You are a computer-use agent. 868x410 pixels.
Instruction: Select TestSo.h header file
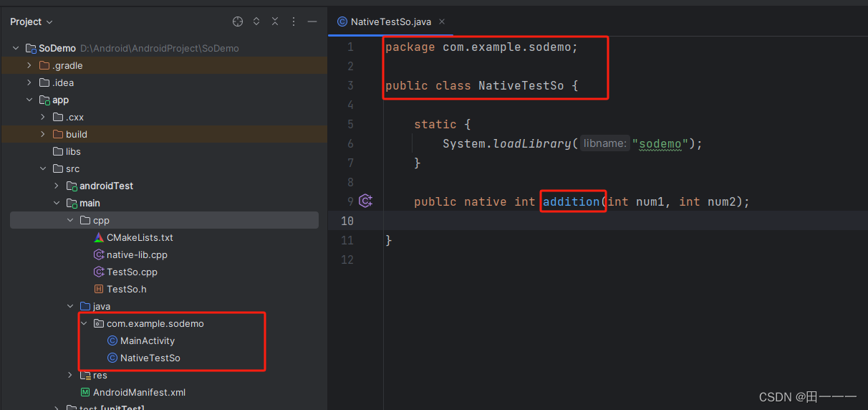point(120,289)
